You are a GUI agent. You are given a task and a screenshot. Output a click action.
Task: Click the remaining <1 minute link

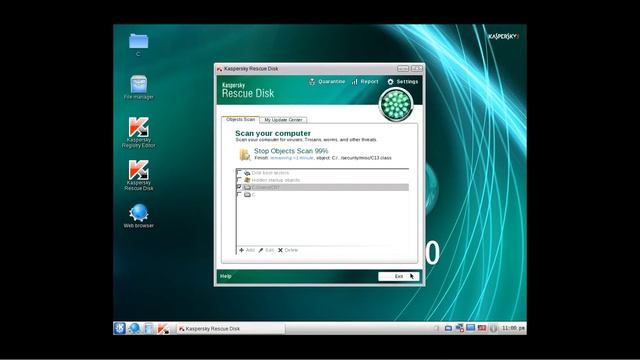291,158
